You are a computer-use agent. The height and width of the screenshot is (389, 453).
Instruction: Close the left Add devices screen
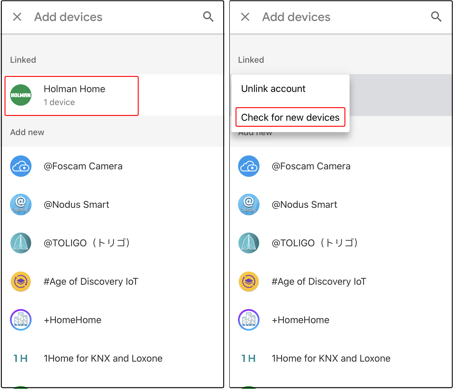[17, 17]
